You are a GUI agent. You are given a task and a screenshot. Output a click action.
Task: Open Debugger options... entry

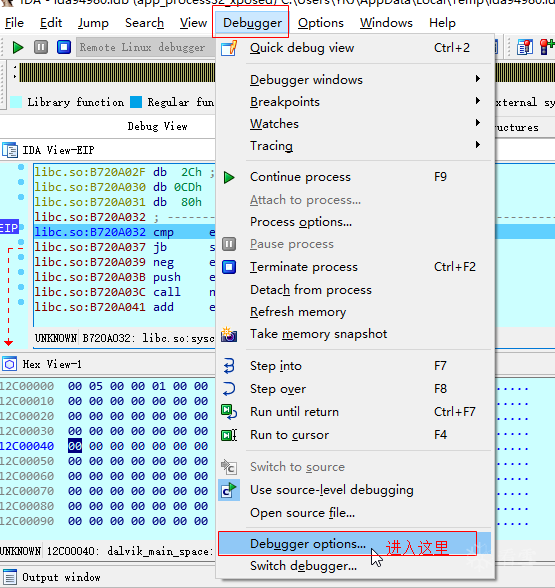point(355,544)
